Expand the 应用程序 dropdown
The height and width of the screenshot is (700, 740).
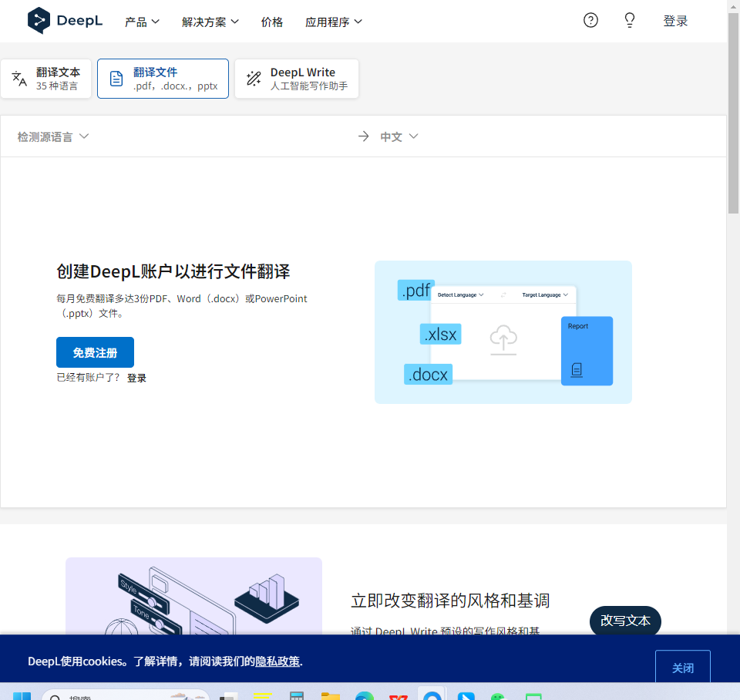click(334, 22)
